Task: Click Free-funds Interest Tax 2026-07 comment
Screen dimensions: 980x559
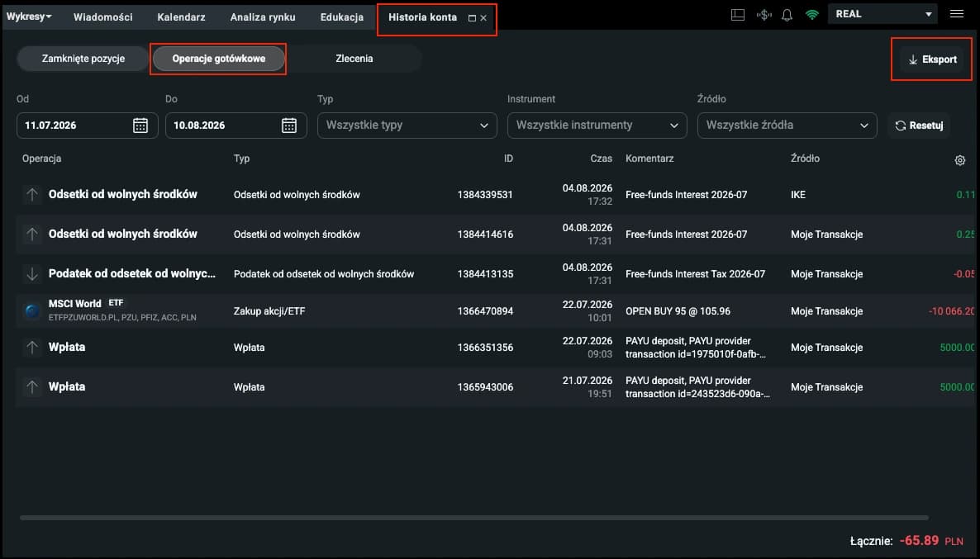Action: click(x=695, y=273)
